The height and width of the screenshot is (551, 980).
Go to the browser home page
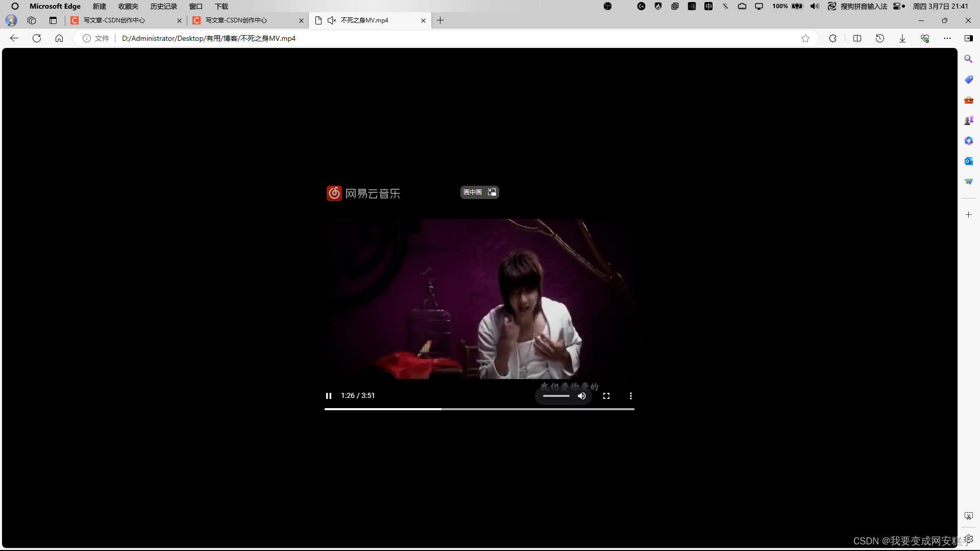click(x=59, y=38)
